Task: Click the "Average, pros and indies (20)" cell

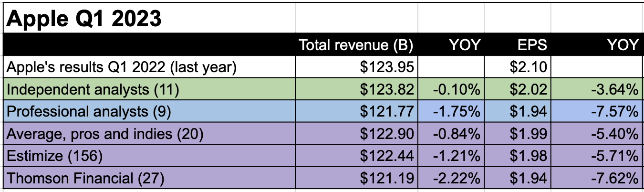Action: 105,134
